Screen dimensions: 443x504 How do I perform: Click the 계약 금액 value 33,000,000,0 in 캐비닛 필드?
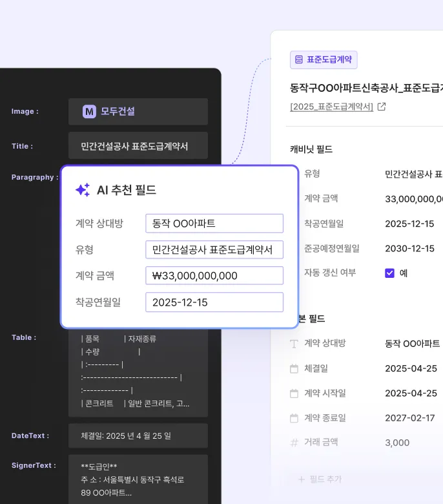[414, 199]
